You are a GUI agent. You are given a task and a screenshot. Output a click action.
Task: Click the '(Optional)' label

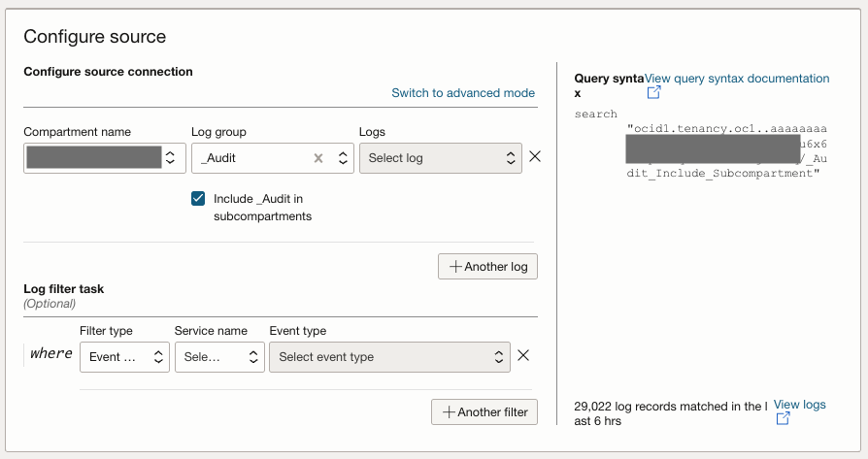[50, 304]
